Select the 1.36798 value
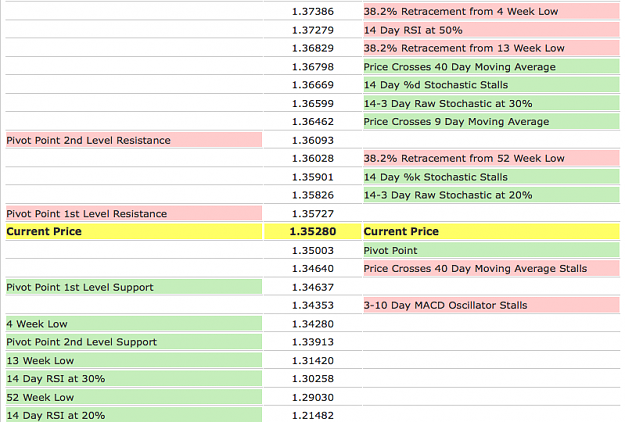 coord(312,67)
